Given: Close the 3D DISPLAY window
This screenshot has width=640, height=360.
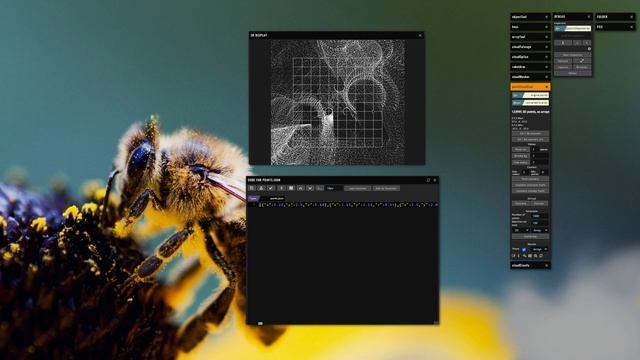Looking at the screenshot, I should point(420,36).
